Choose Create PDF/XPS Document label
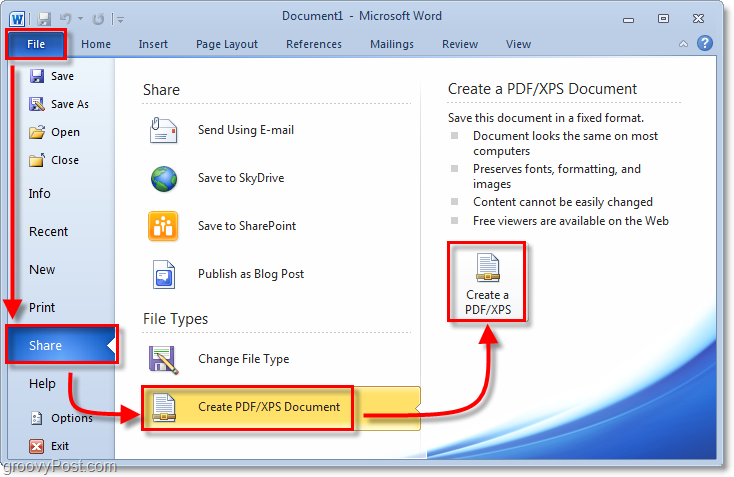Screen dimensions: 734x477 point(269,407)
